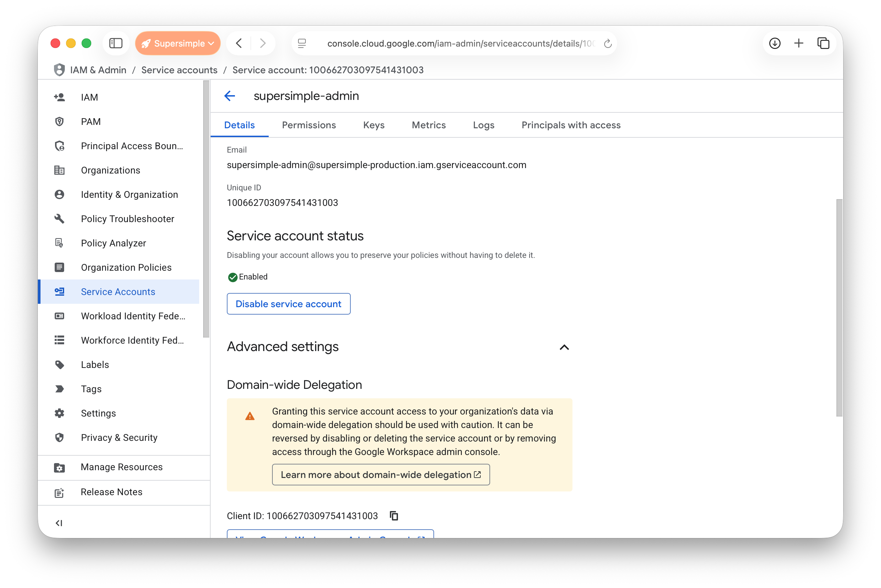Show the browser tab overview
Viewport: 881px width, 588px height.
click(823, 43)
